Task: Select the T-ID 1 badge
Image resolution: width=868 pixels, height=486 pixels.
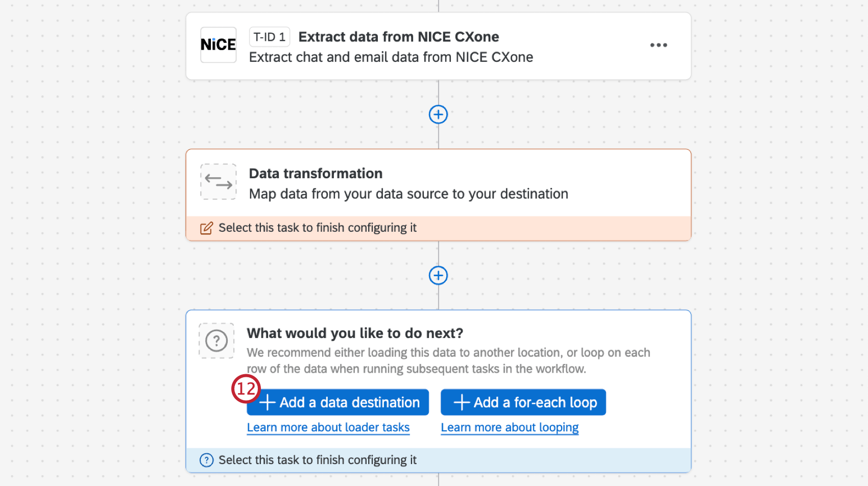Action: click(269, 36)
